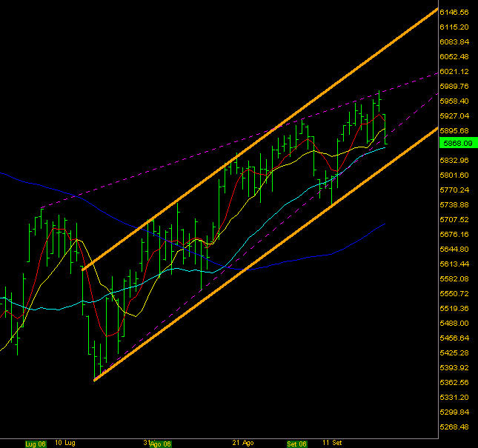478x448 pixels.
Task: Pick the 5613.44 price level
Action: tap(454, 264)
